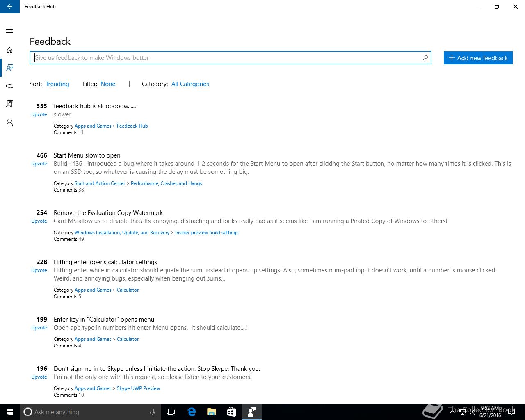
Task: Click the Cortana microphone icon
Action: [152, 412]
